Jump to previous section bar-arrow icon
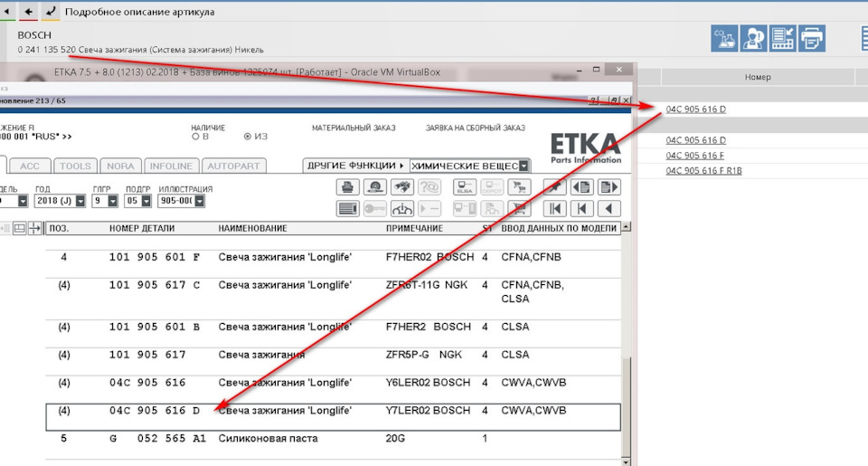 pos(581,209)
